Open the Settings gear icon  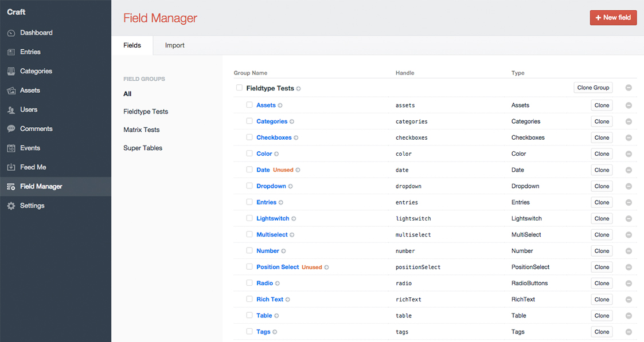pyautogui.click(x=11, y=206)
